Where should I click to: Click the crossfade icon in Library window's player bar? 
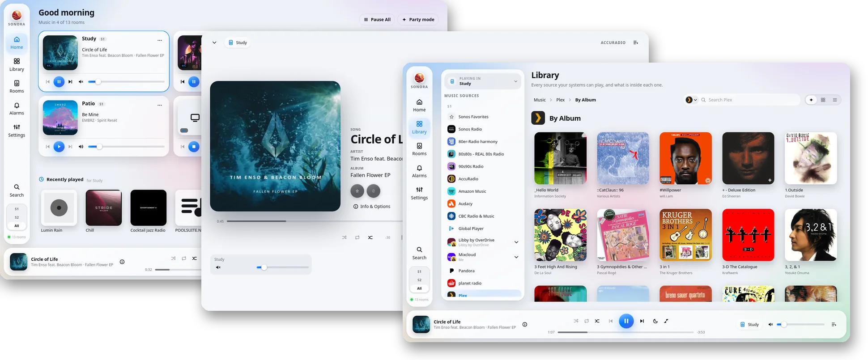tap(597, 321)
